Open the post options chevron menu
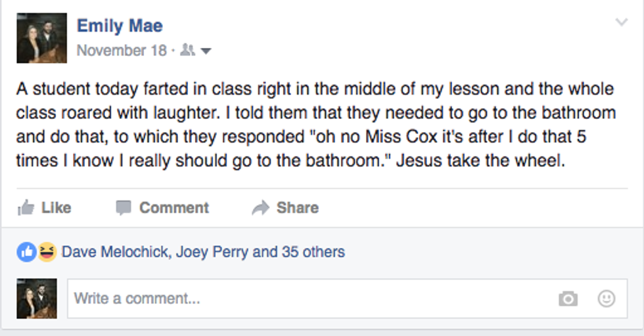Screen dimensions: 644x336 [x=621, y=23]
